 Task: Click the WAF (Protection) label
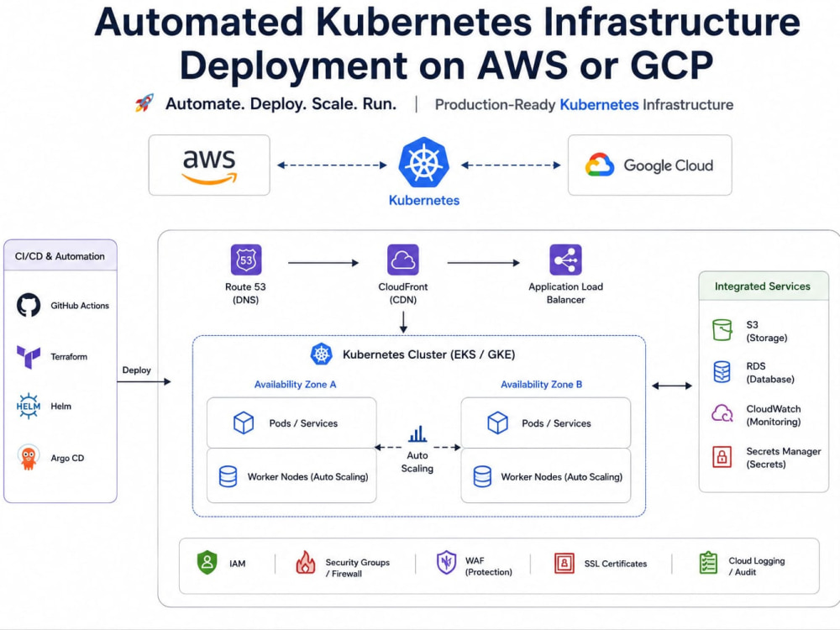[x=489, y=566]
